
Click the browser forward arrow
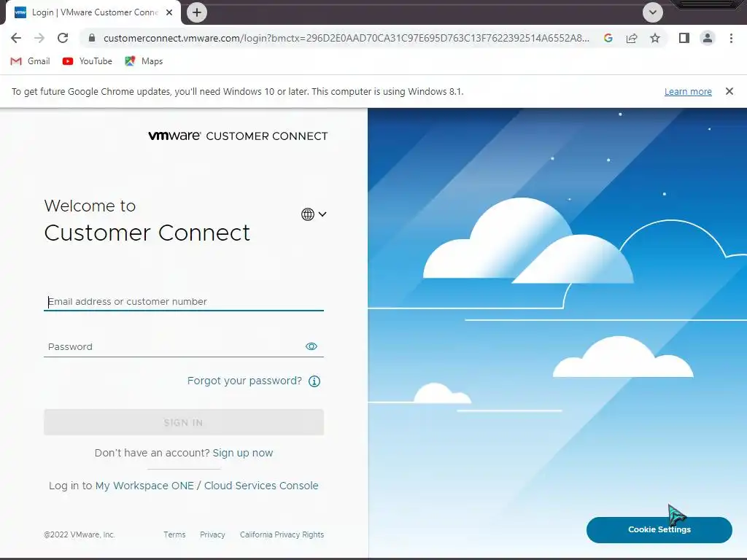point(39,38)
